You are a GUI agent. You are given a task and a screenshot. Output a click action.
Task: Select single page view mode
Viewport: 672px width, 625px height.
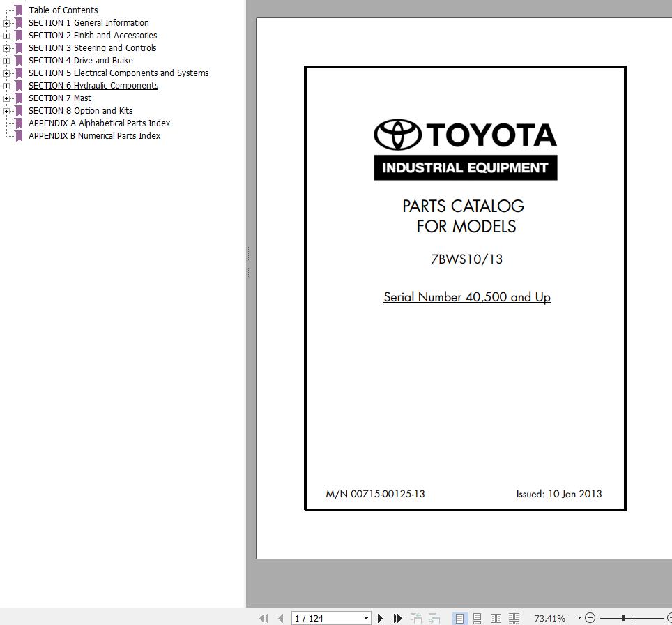(459, 618)
